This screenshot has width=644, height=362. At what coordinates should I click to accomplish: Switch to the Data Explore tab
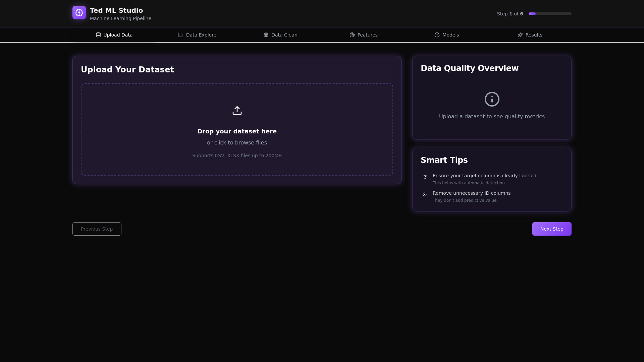(197, 35)
